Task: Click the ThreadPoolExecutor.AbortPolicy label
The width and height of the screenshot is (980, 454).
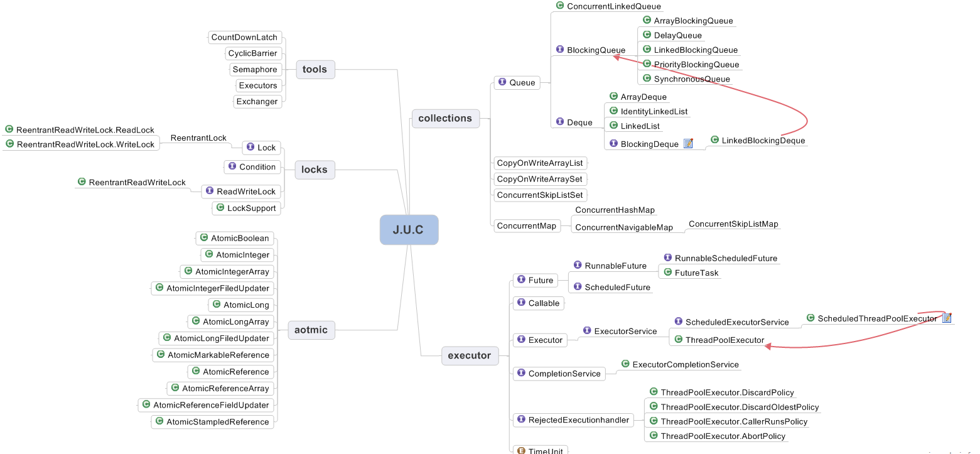Action: (x=723, y=436)
